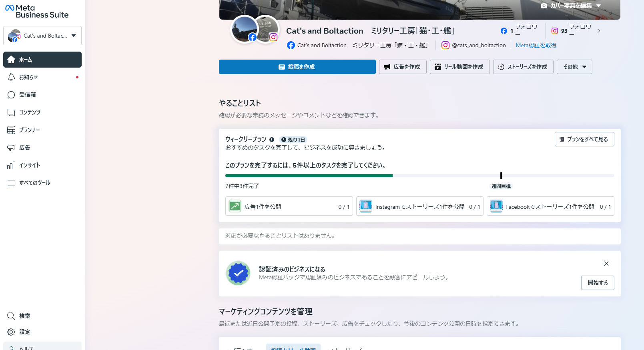Click the Instagram stories task icon
This screenshot has width=644, height=350.
[x=366, y=206]
